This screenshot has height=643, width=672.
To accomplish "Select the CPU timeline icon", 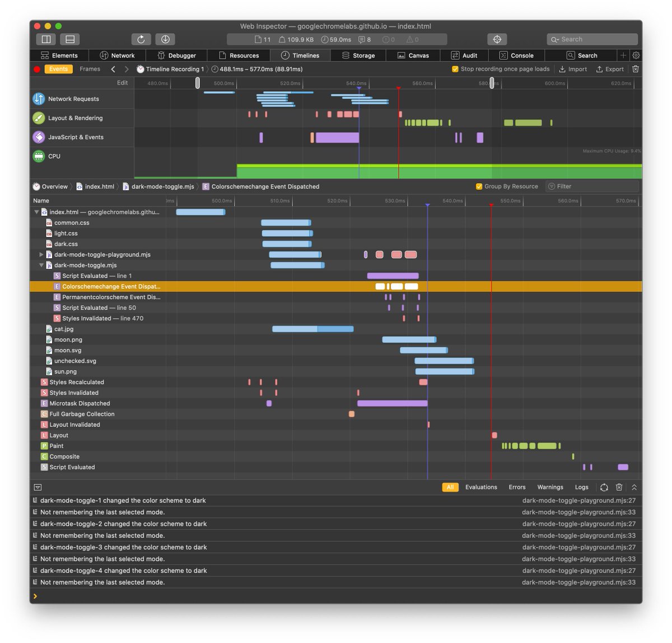I will click(x=39, y=156).
